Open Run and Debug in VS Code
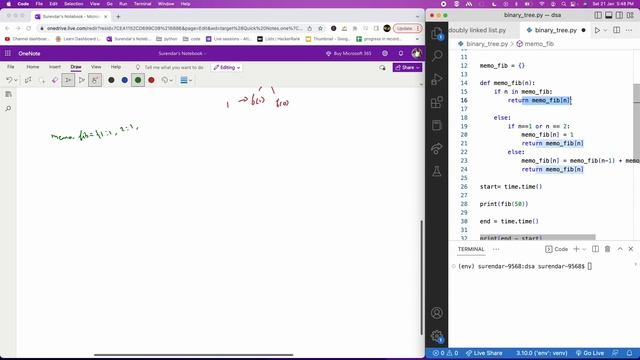The width and height of the screenshot is (640, 360). point(437,79)
